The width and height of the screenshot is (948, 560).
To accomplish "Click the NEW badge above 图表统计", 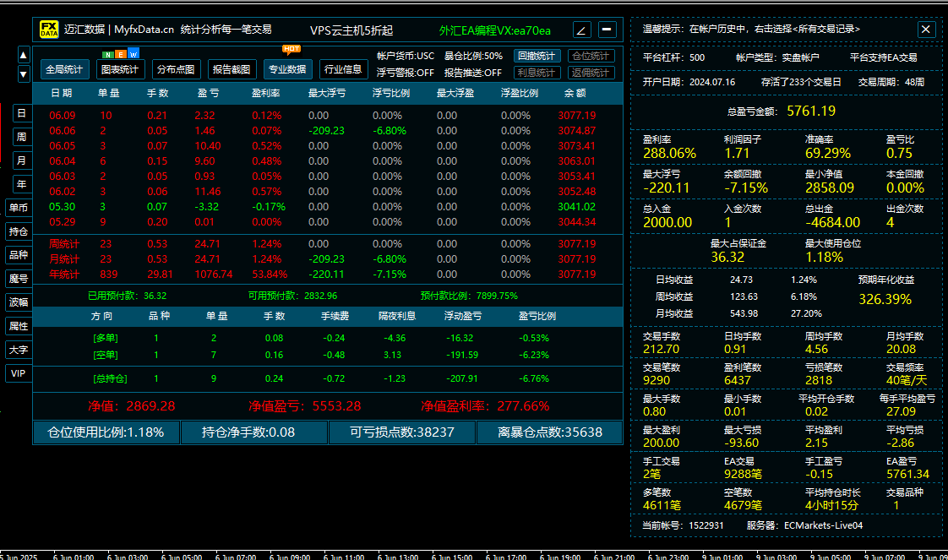I will tap(120, 54).
